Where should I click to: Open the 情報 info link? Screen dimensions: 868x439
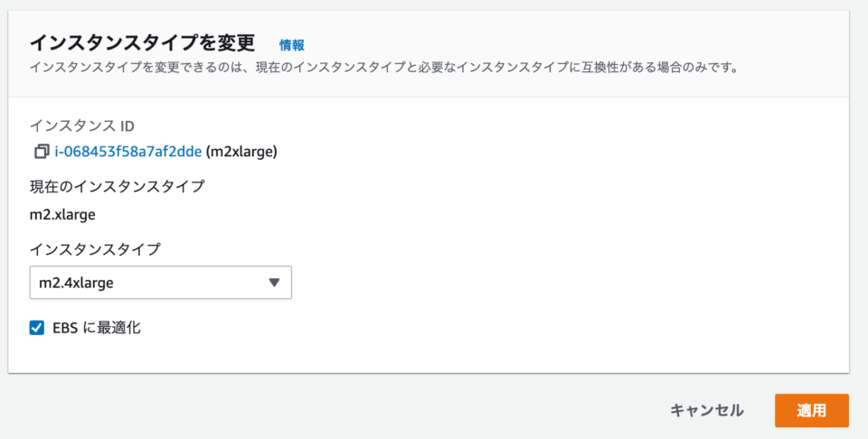[292, 45]
